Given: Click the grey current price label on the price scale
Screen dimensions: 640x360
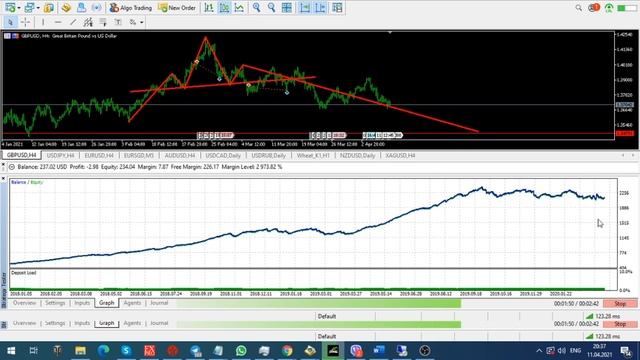Looking at the screenshot, I should click(x=624, y=105).
